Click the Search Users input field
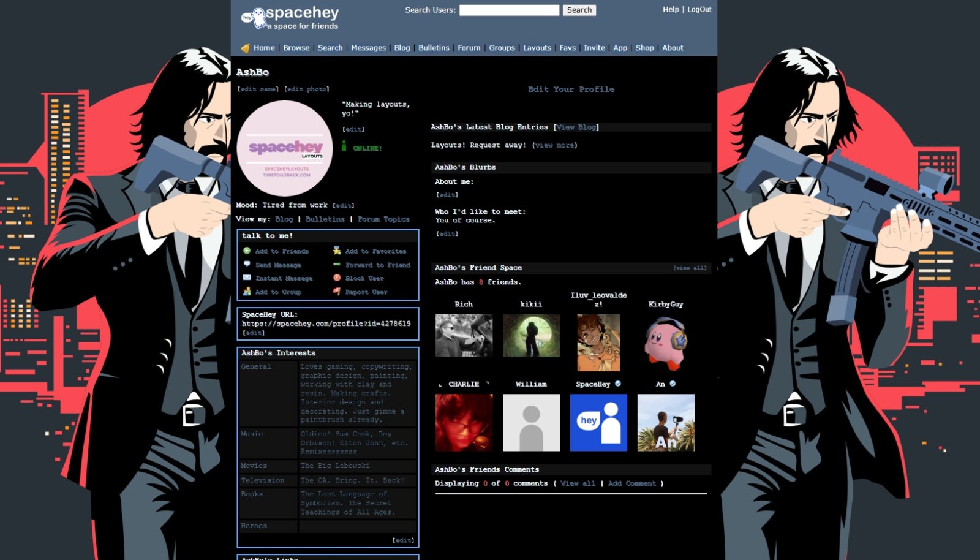This screenshot has height=560, width=980. tap(508, 10)
